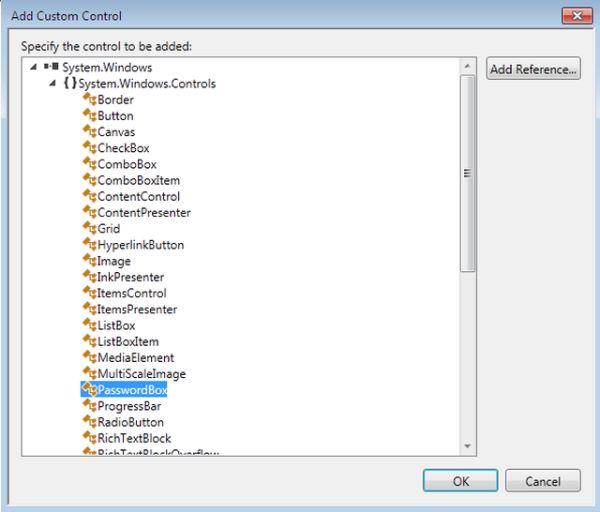Select the System.Windows.Controls namespace row
Image resolution: width=600 pixels, height=512 pixels.
coord(140,83)
